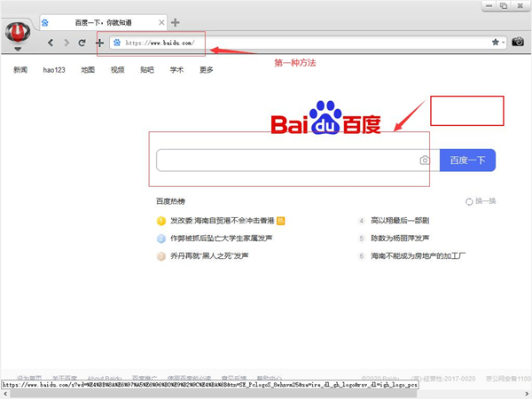Open the hao123 navigation link
The image size is (532, 399).
(x=54, y=70)
